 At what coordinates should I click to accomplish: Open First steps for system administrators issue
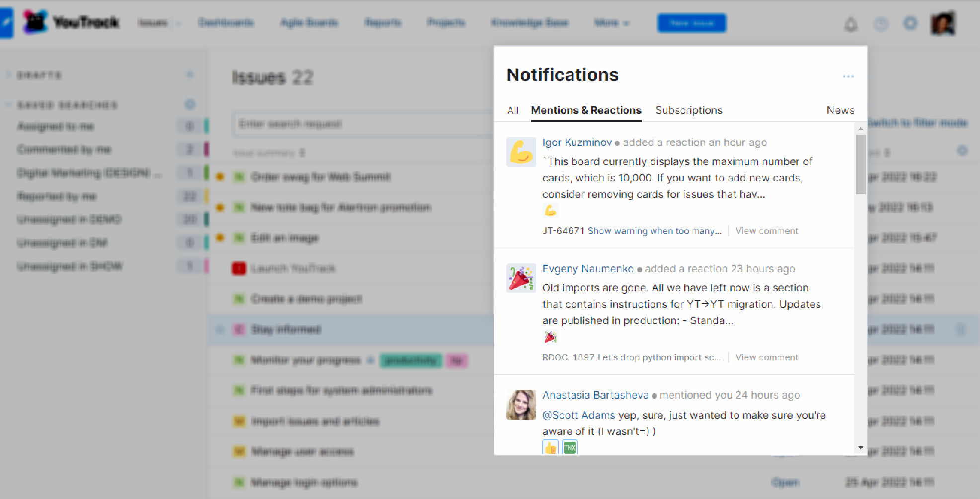tap(342, 391)
